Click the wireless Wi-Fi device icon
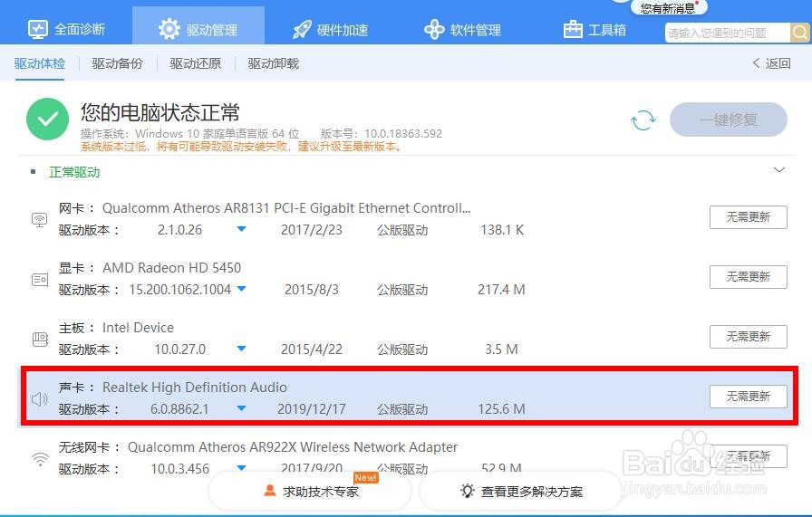The image size is (812, 517). pyautogui.click(x=39, y=458)
